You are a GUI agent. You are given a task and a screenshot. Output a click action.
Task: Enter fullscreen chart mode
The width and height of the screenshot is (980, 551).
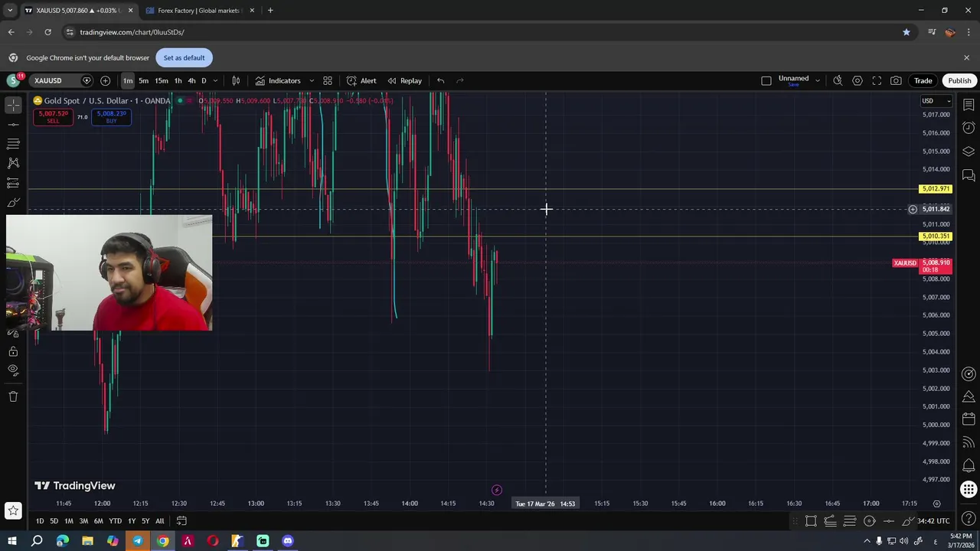click(877, 80)
